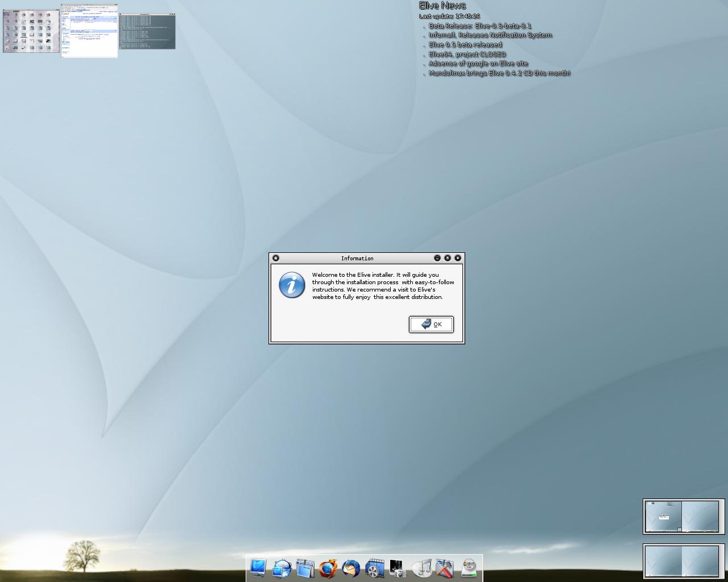728x582 pixels.
Task: Switch to the icon grid window thumbnail
Action: pos(31,31)
